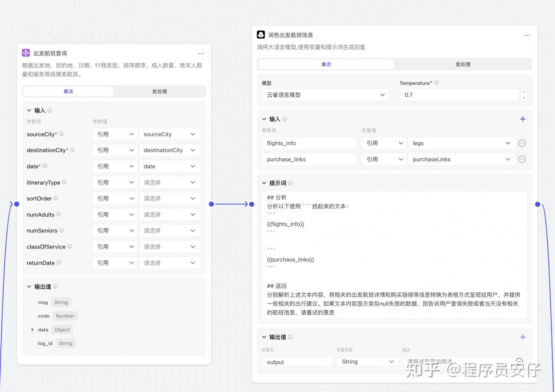
Task: Switch 润色出发航班信息 node to 单次 tab
Action: 326,64
